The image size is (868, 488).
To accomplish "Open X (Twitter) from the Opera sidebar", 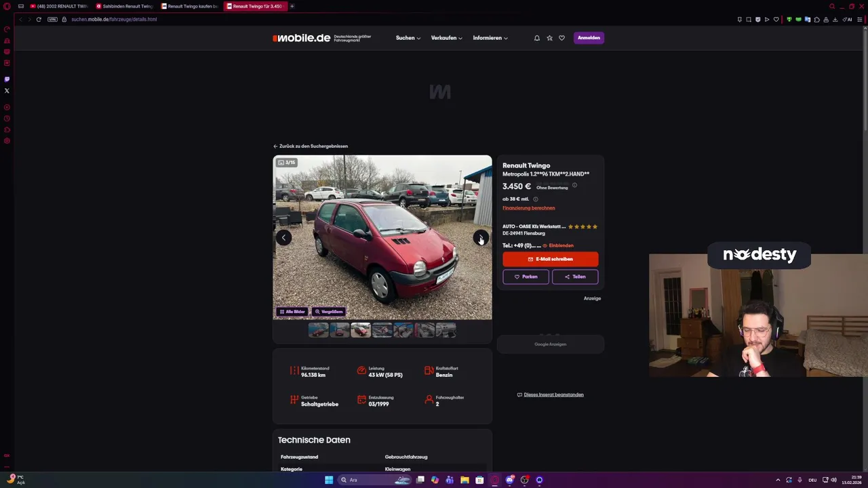I will (7, 91).
